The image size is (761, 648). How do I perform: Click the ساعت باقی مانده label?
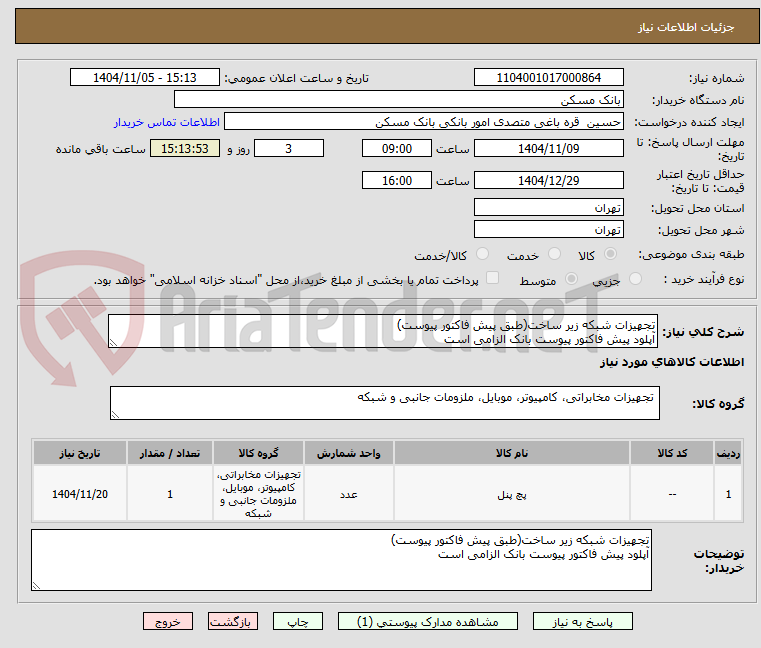100,149
